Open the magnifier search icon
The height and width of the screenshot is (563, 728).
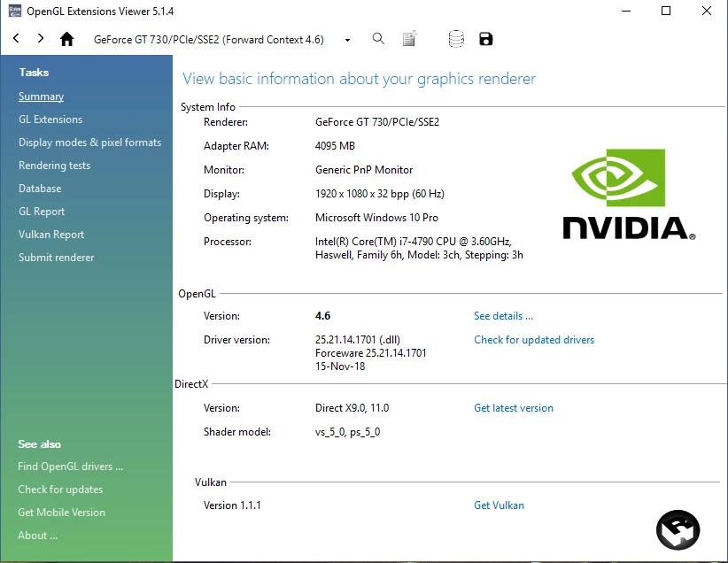point(378,39)
